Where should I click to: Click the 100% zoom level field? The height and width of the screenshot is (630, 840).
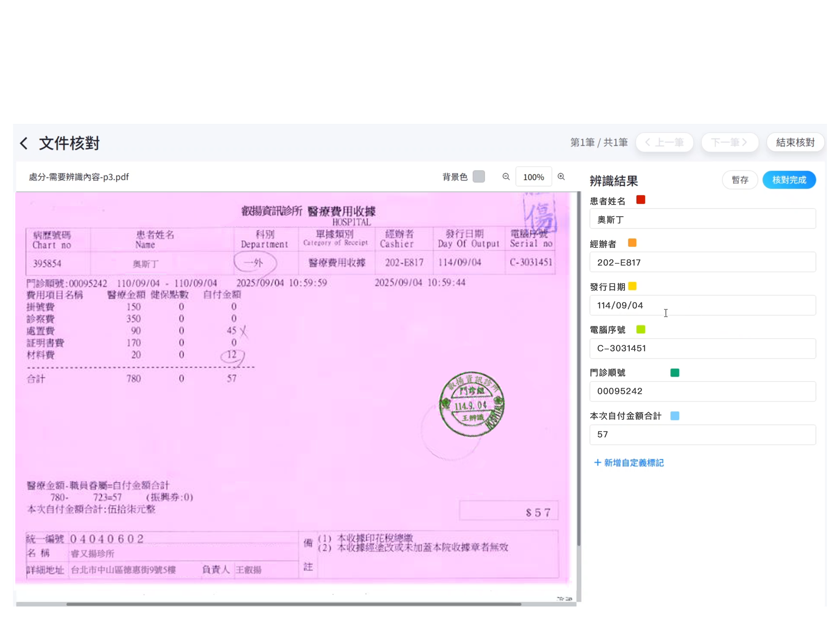[533, 177]
